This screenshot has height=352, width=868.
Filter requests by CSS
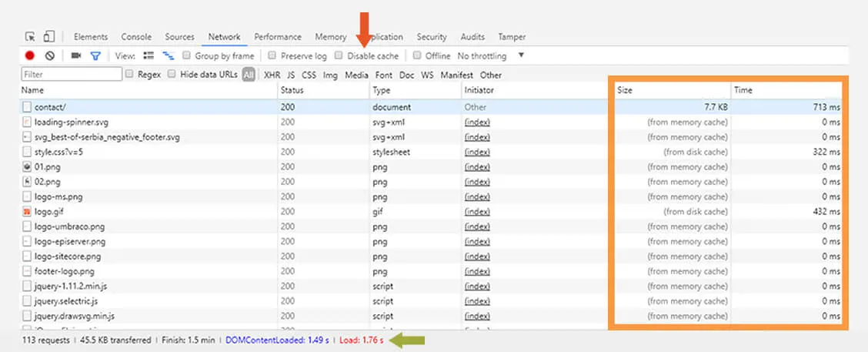pos(309,75)
